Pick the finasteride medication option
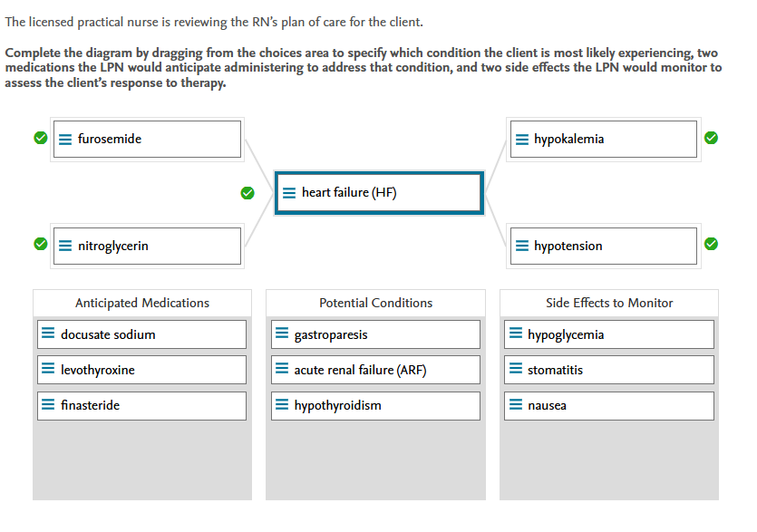The image size is (757, 532). [141, 405]
